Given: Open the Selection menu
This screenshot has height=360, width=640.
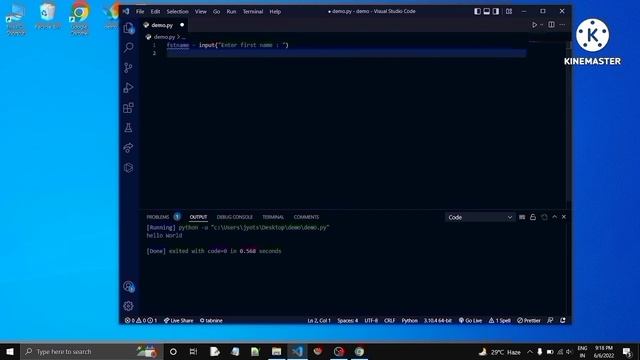Looking at the screenshot, I should 178,11.
